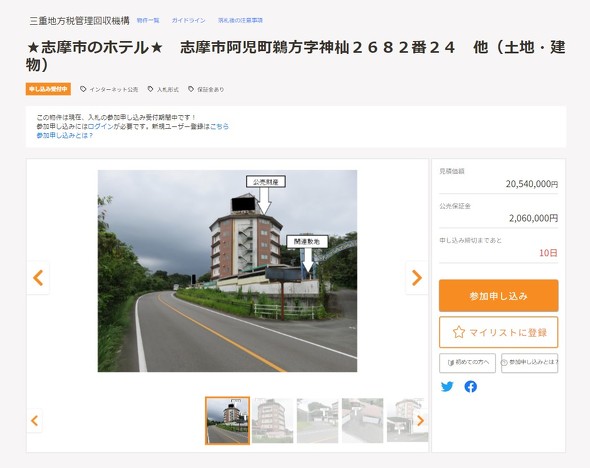Click the 三重地方税管理回収機構 site title
The height and width of the screenshot is (468, 590).
pos(79,20)
